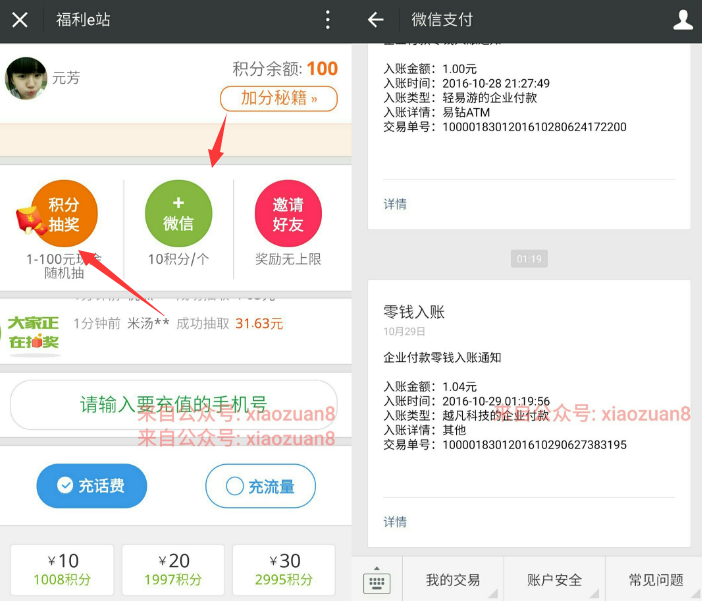Expand the 我的交易 menu

pyautogui.click(x=453, y=580)
